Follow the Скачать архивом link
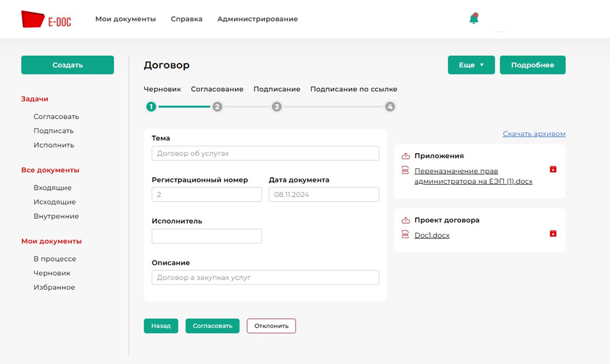This screenshot has height=364, width=610. point(534,134)
